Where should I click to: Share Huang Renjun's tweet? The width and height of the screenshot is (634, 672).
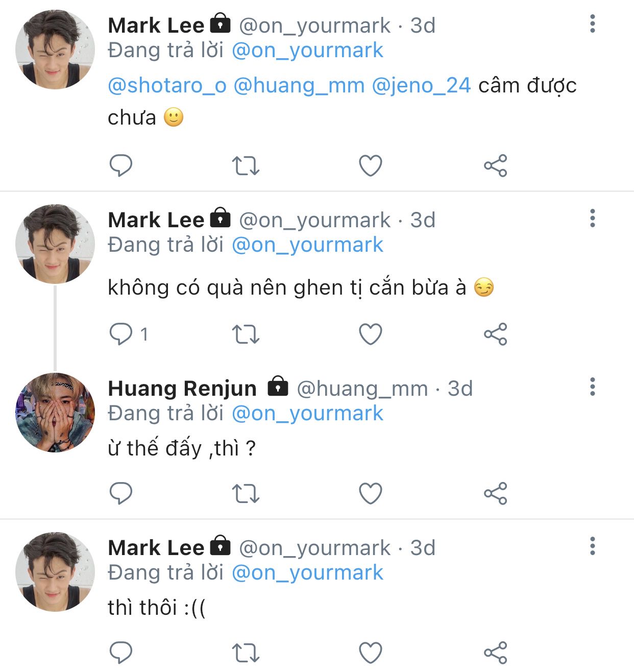pos(495,493)
